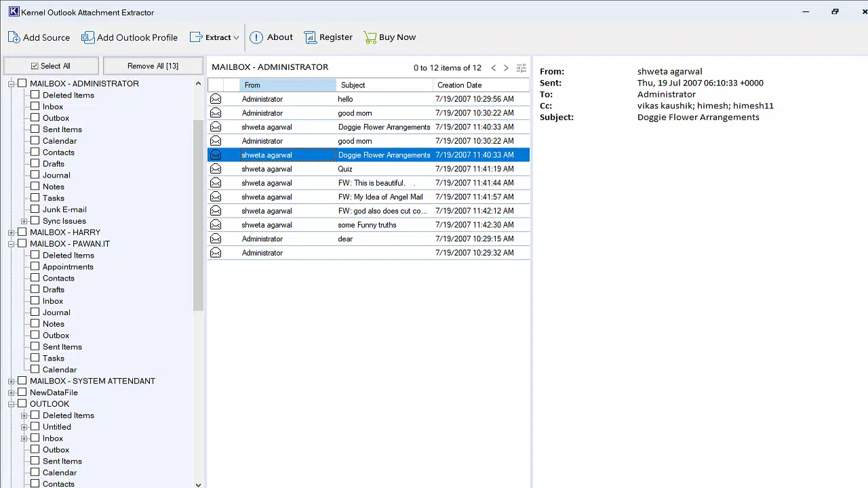Go to next page of items
The height and width of the screenshot is (488, 868).
(506, 68)
